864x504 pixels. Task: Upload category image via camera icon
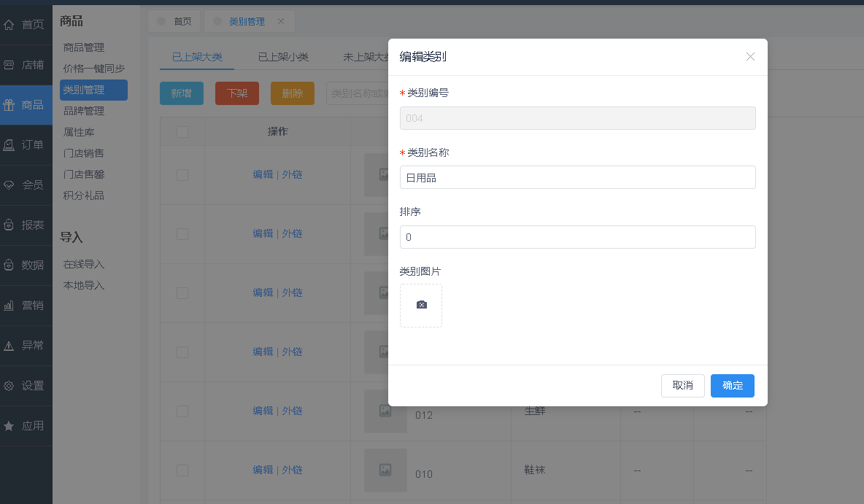click(x=421, y=305)
